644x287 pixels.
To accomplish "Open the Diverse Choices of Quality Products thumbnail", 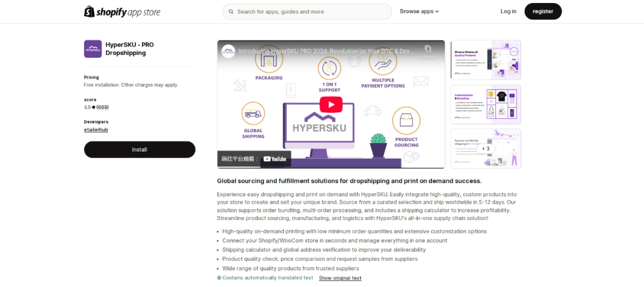I will pyautogui.click(x=485, y=60).
